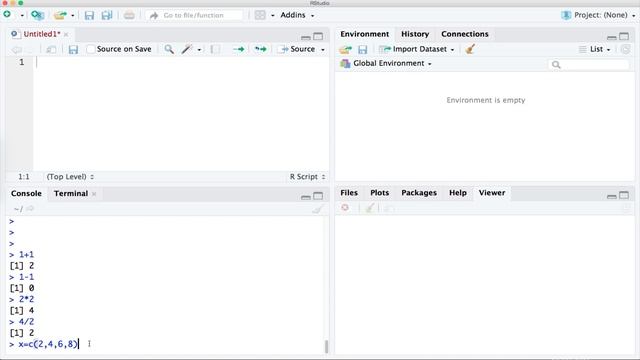Select the Viewer tab
Viewport: 640px width, 360px height.
click(492, 193)
